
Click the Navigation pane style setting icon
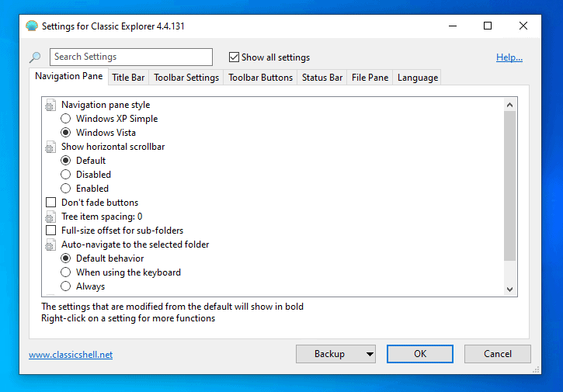pos(50,105)
